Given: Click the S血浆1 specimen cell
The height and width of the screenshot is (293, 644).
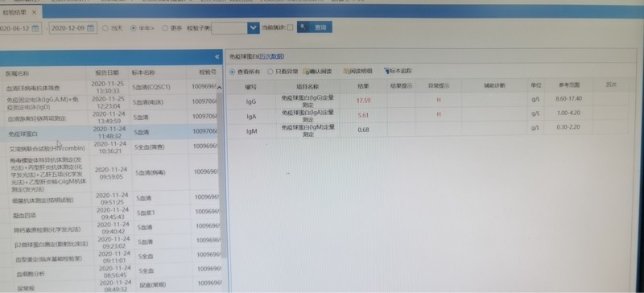Looking at the screenshot, I should tap(147, 213).
